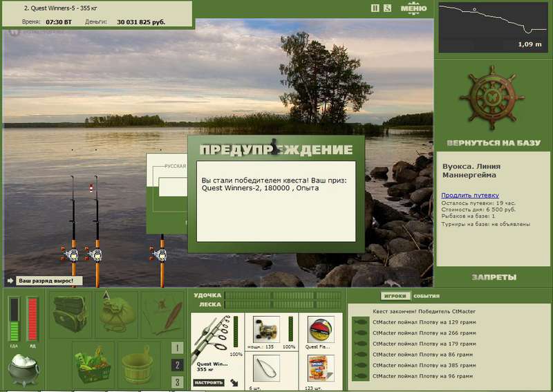Click the red АЛ level bar

[32, 319]
